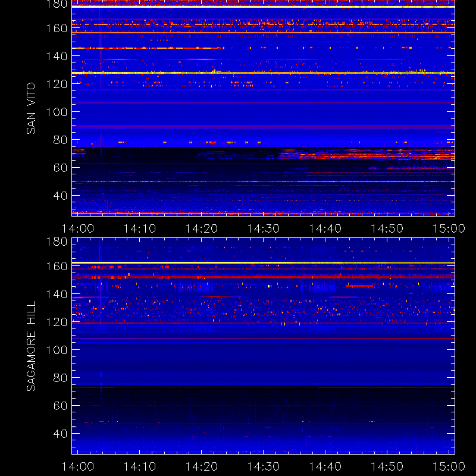Pick the 160 label on Sagamore Hill axis
The width and height of the screenshot is (476, 476).
(x=57, y=266)
